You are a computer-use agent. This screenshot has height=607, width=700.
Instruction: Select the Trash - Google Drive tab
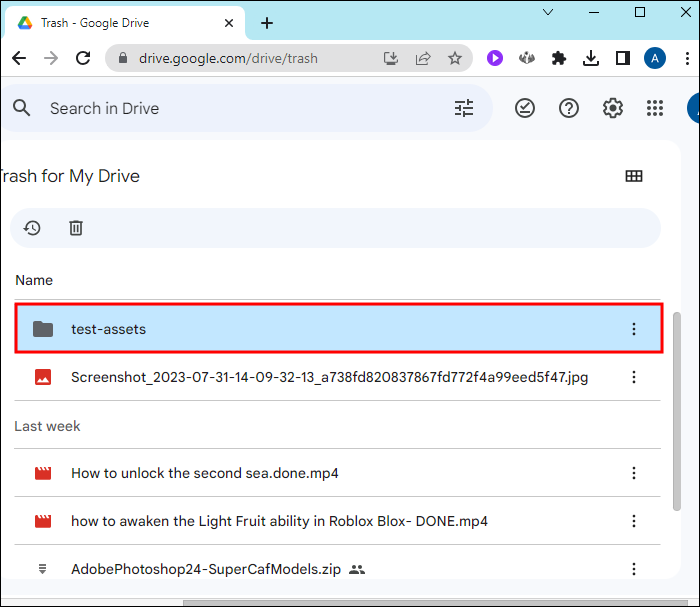click(x=120, y=23)
